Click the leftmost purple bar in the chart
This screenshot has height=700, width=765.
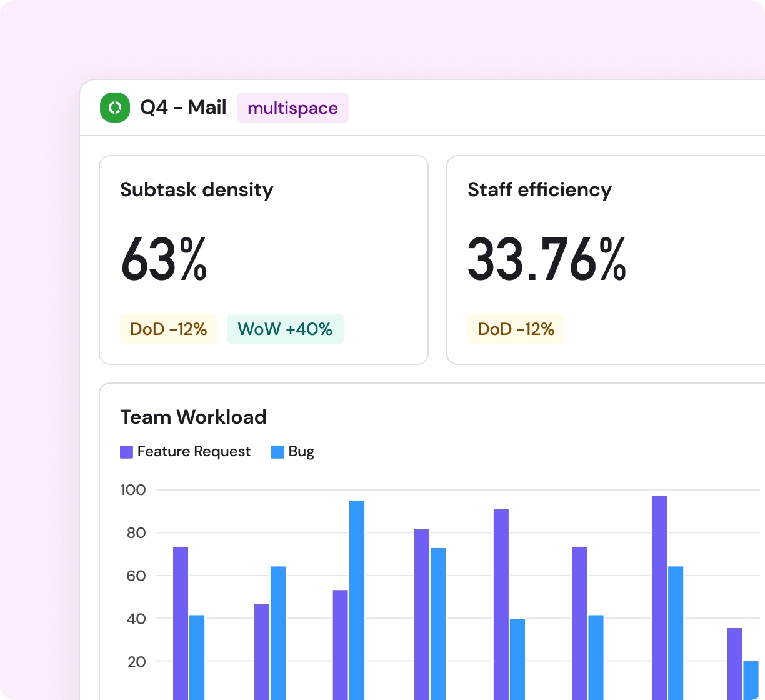point(181,622)
